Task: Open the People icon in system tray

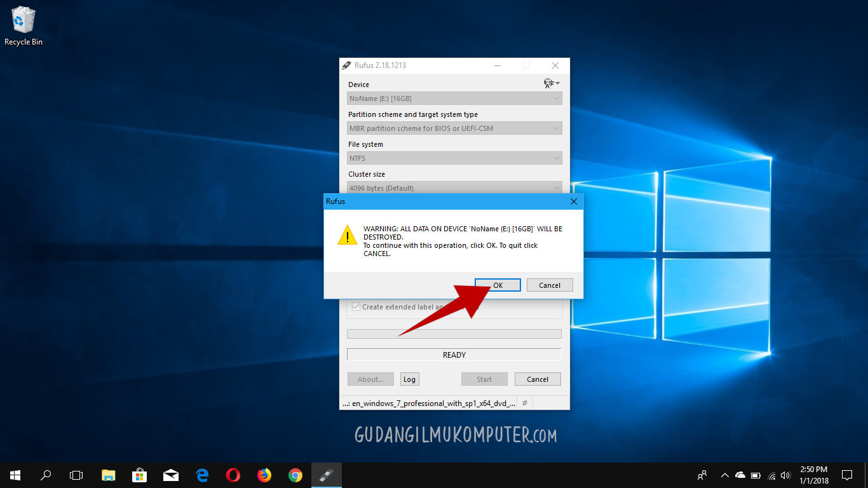Action: [702, 475]
